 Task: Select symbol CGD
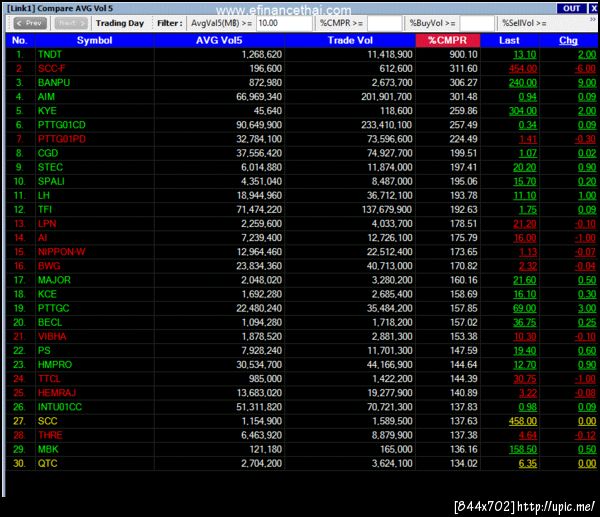48,153
